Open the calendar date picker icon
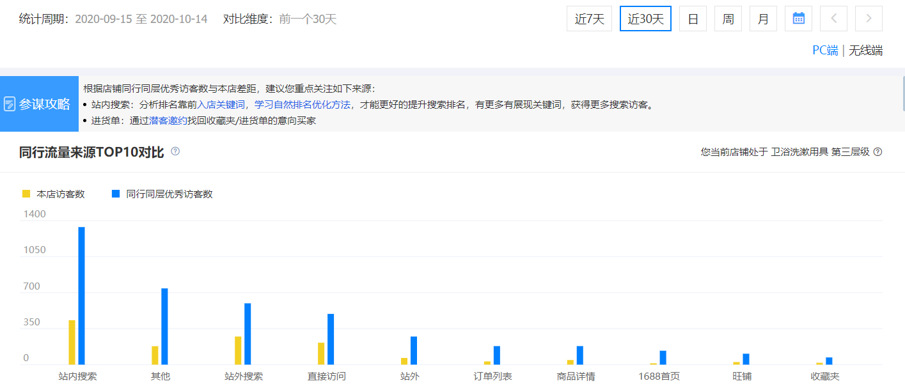The image size is (905, 388). 798,18
